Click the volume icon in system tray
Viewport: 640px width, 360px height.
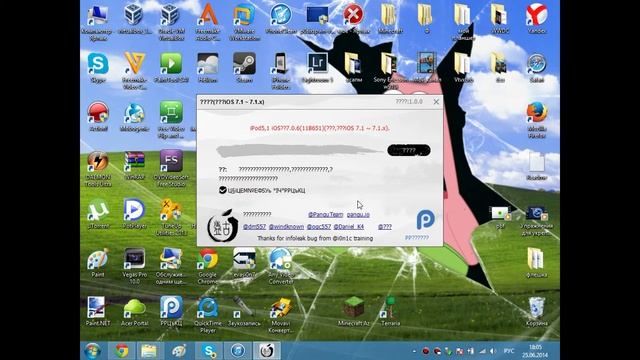[493, 351]
